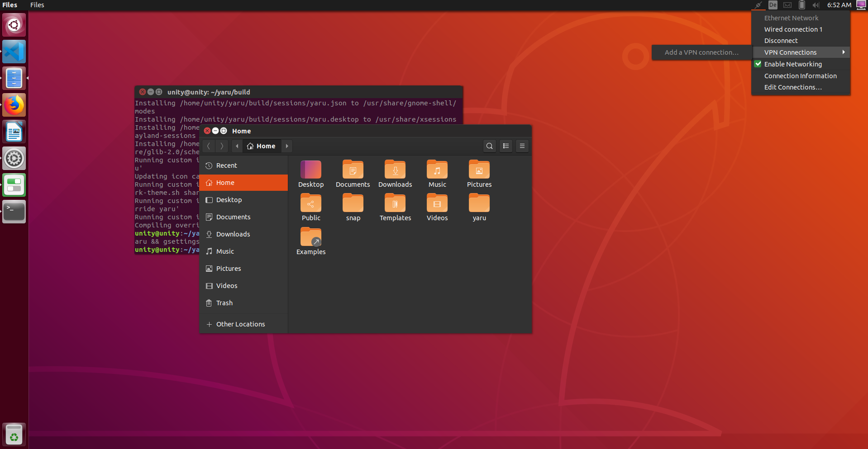Switch to list view in Files toolbar
The height and width of the screenshot is (449, 868).
coord(506,146)
